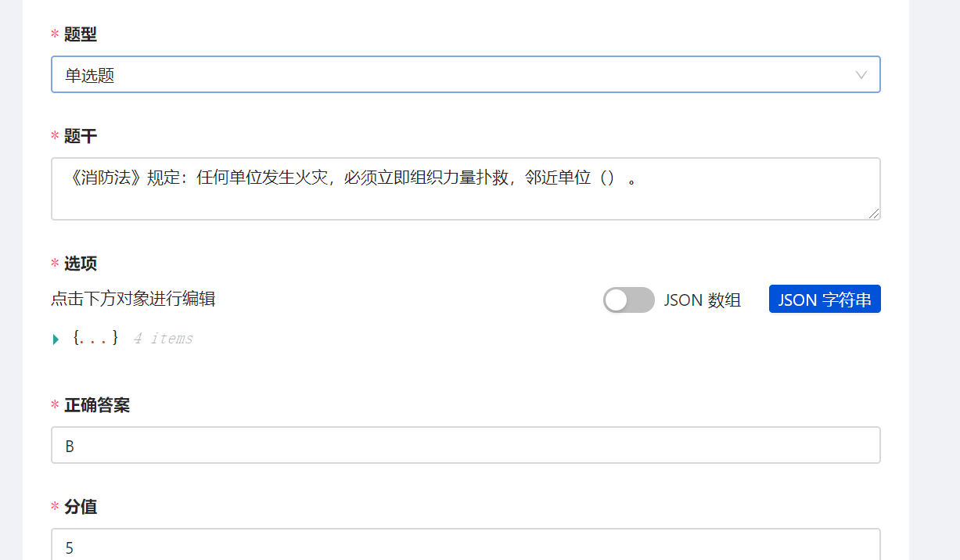
Task: Click the 题型 field label
Action: [x=81, y=34]
